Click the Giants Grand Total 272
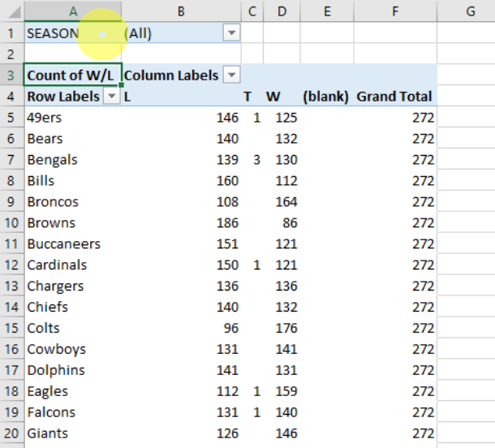 [424, 433]
